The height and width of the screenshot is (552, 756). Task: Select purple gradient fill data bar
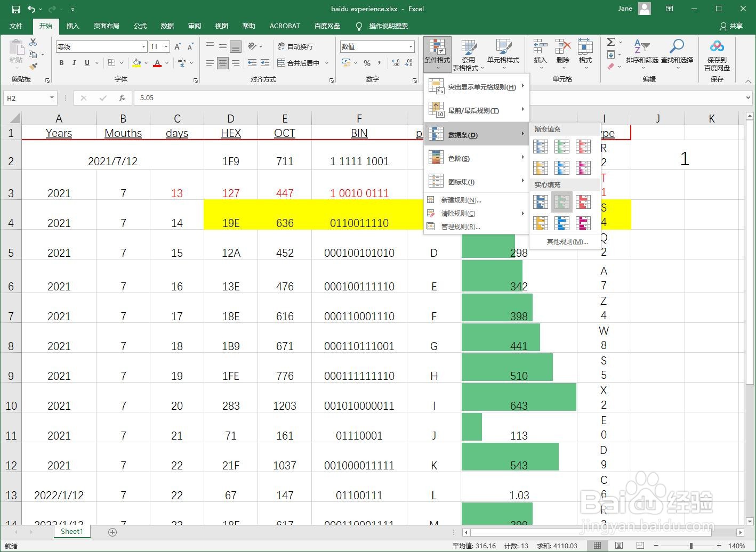pos(583,168)
